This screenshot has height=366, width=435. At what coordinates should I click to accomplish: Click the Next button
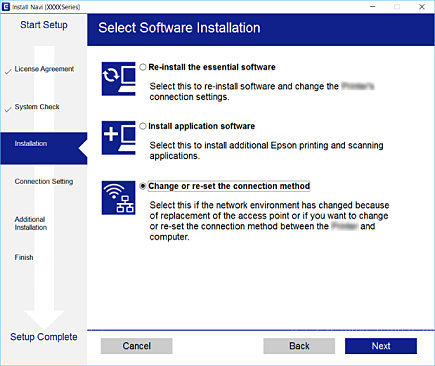click(x=381, y=346)
